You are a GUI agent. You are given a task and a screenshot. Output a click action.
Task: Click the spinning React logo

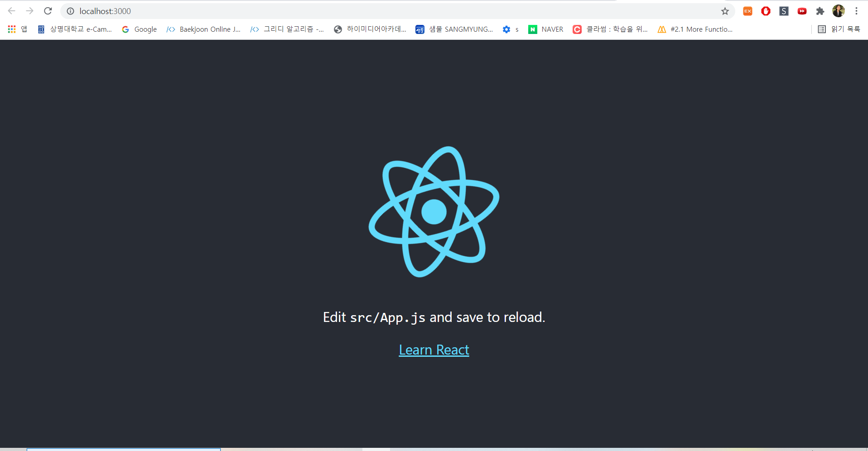tap(434, 211)
